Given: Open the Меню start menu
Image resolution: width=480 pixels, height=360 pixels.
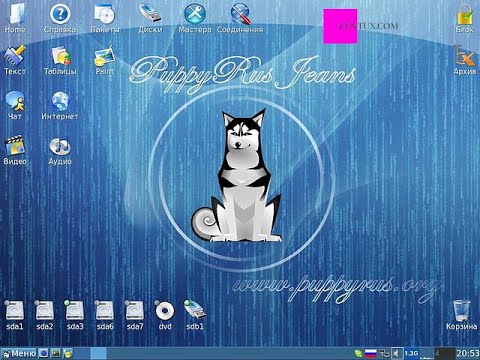Looking at the screenshot, I should pos(19,353).
